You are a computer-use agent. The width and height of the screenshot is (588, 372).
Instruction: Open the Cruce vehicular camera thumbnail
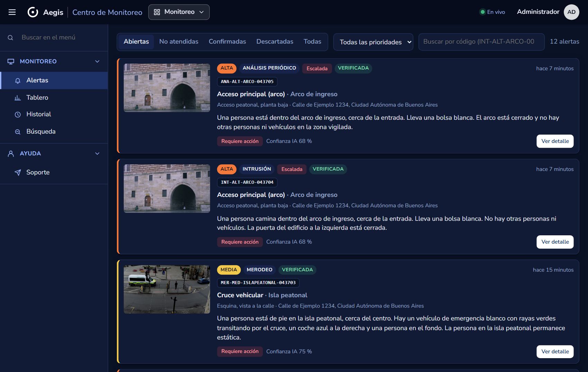(x=167, y=289)
